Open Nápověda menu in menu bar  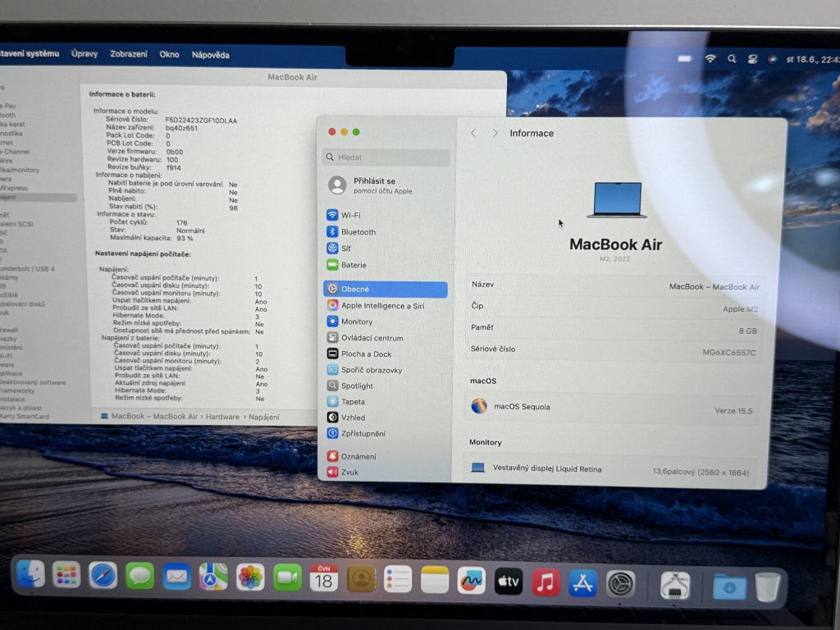[211, 55]
